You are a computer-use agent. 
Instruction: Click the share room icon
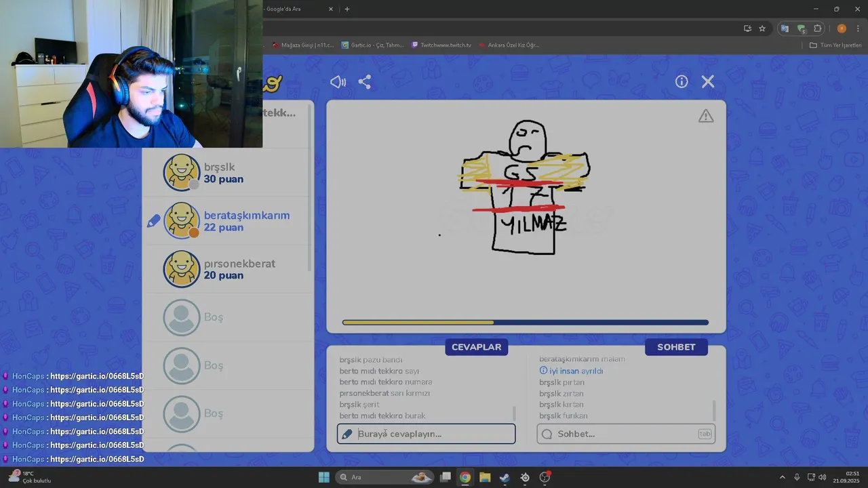[365, 82]
